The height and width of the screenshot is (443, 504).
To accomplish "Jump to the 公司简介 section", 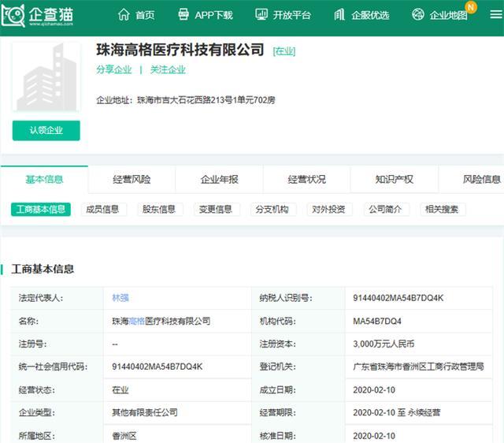I will click(385, 210).
